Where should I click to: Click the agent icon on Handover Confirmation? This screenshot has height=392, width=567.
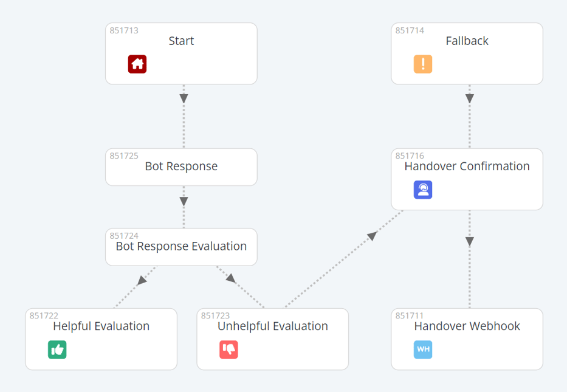click(x=423, y=190)
